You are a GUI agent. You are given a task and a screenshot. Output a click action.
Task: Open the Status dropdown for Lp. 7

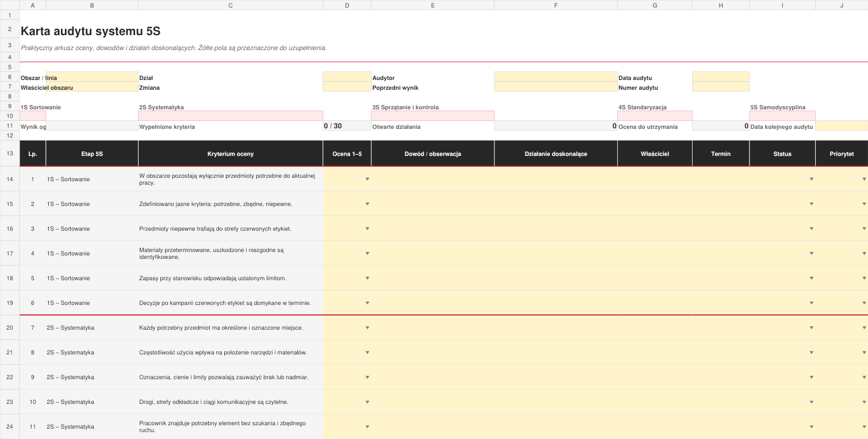click(812, 328)
